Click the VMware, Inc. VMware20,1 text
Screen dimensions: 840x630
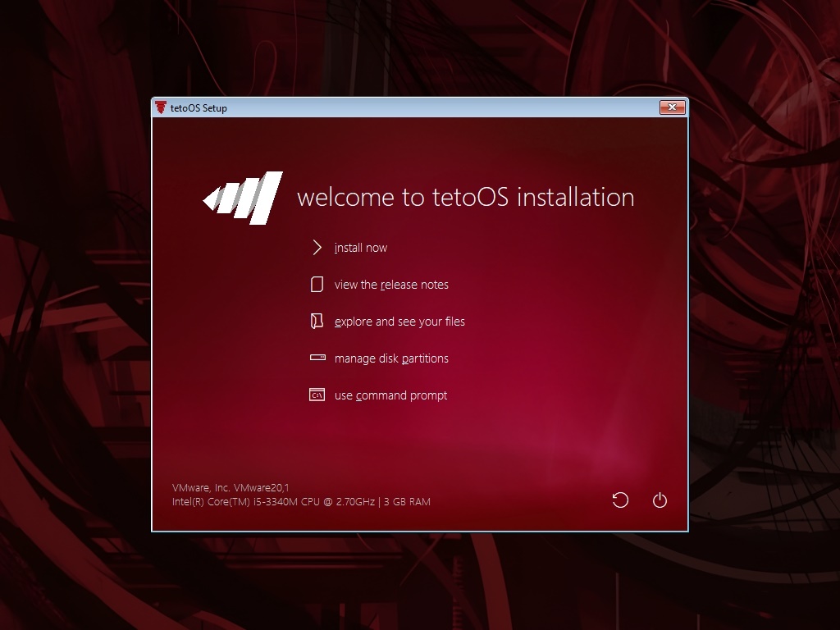point(231,487)
